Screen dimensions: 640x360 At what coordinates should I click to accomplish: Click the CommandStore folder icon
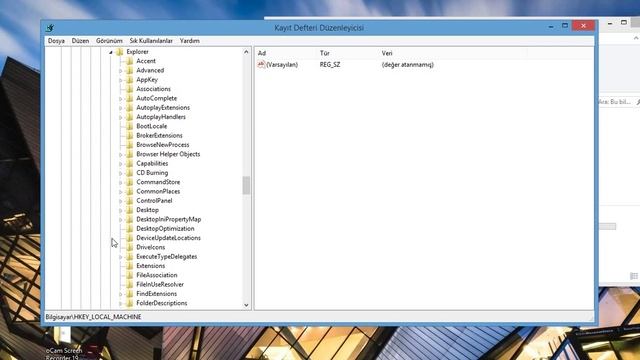pos(129,182)
